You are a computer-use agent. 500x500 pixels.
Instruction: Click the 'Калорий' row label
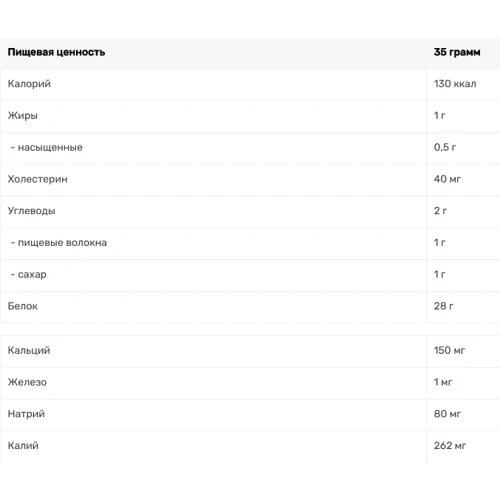click(29, 84)
